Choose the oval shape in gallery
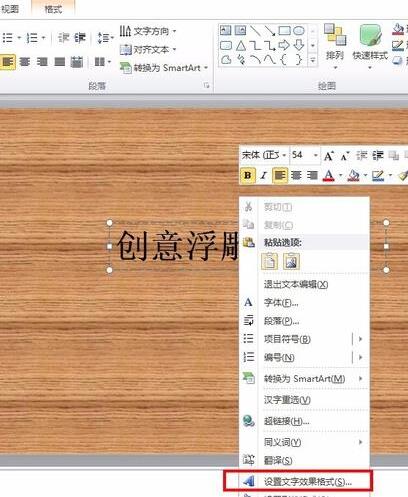 click(299, 31)
